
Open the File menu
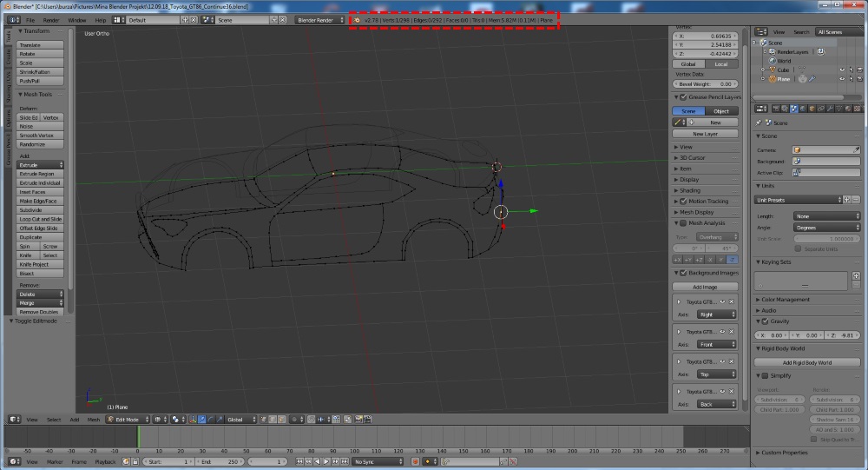tap(30, 20)
